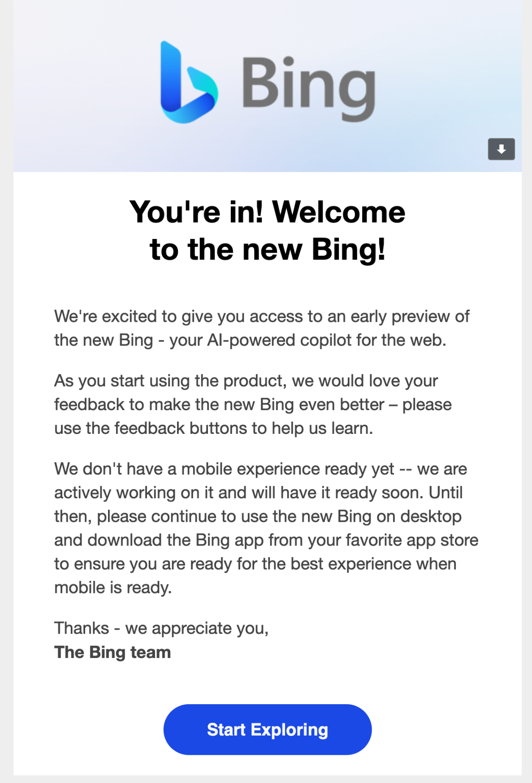Click the text "mobile is ready."
Screen dimensions: 532x783
(x=113, y=588)
